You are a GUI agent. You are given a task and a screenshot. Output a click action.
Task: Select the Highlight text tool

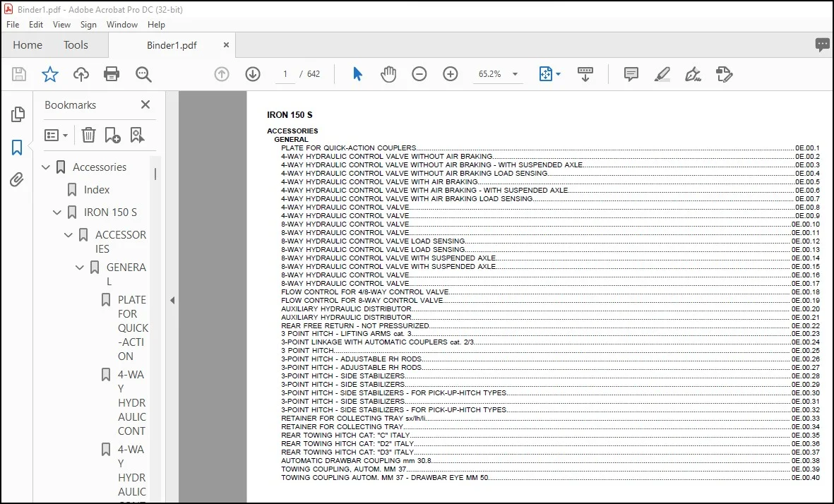pos(662,74)
